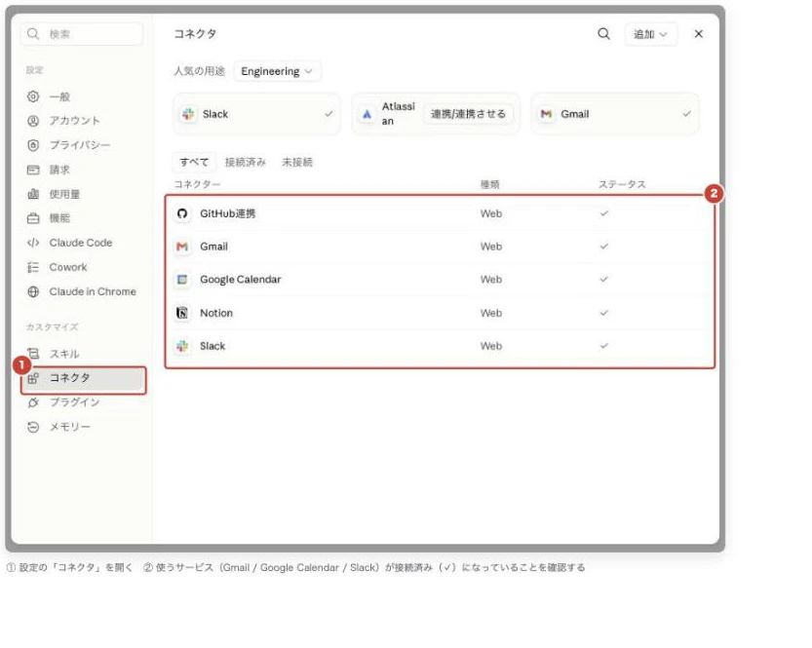Click ステータス column header
Screen dimensions: 812x648
(x=623, y=184)
